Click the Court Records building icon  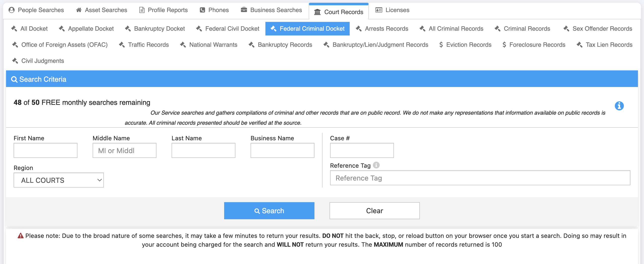(317, 12)
